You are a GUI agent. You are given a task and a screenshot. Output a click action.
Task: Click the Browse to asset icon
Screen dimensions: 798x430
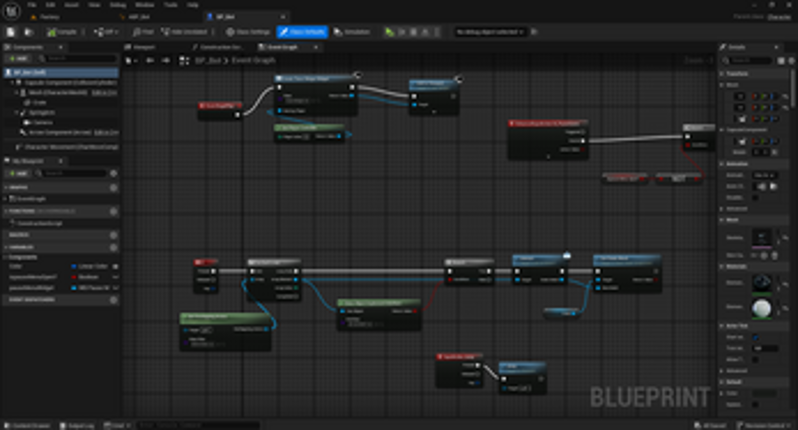26,32
